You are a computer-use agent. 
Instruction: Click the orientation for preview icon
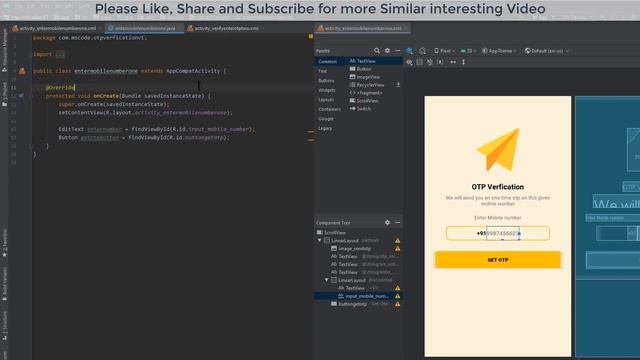422,51
